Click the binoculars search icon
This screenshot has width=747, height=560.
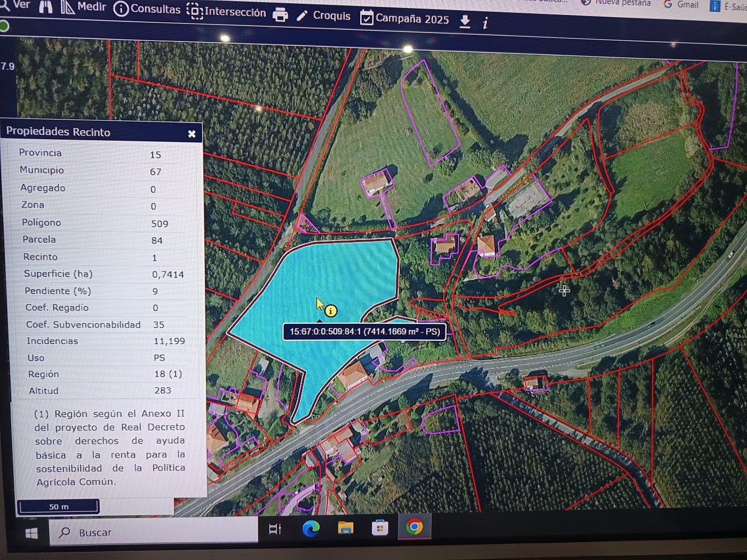coord(46,6)
